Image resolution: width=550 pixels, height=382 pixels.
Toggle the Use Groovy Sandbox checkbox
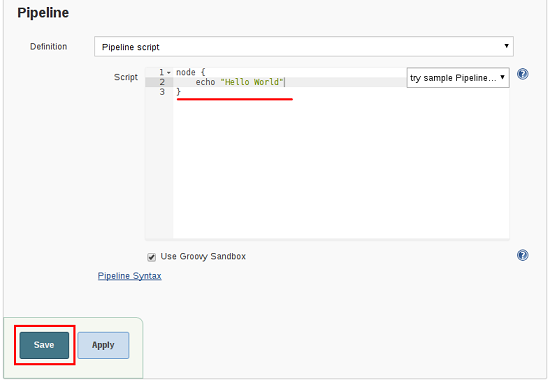pos(152,257)
